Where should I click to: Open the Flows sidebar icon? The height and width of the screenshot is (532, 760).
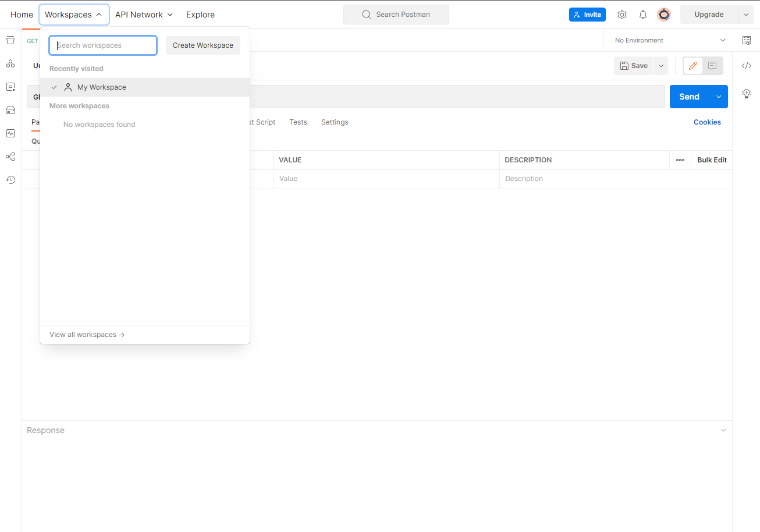pos(10,157)
